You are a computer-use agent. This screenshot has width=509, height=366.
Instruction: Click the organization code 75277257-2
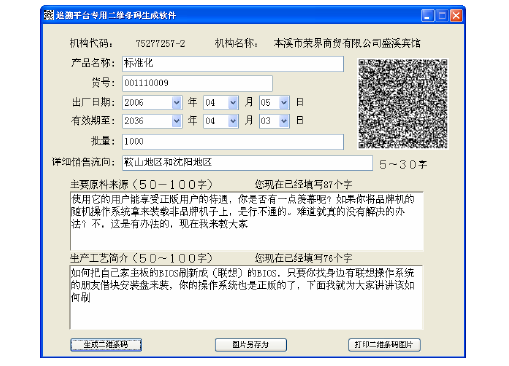(x=160, y=43)
